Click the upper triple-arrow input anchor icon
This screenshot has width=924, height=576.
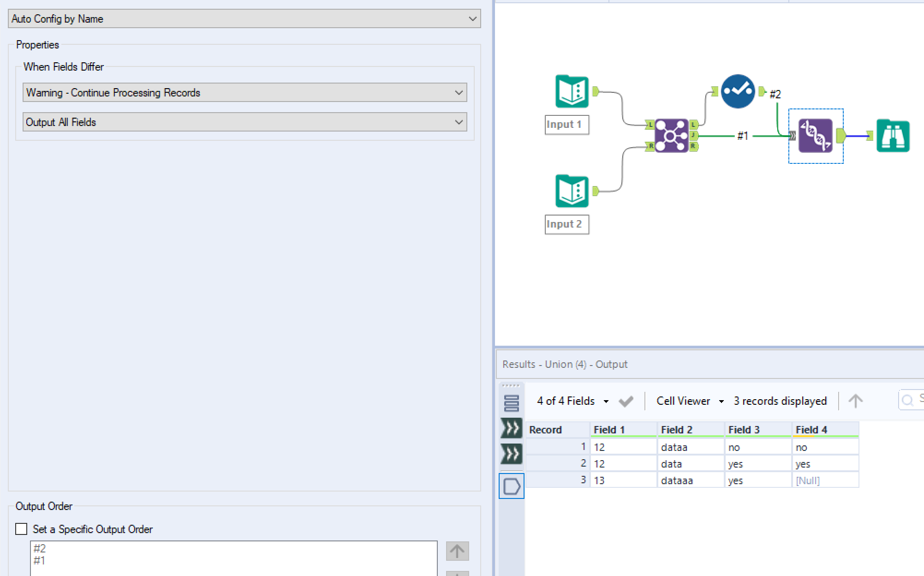[511, 428]
